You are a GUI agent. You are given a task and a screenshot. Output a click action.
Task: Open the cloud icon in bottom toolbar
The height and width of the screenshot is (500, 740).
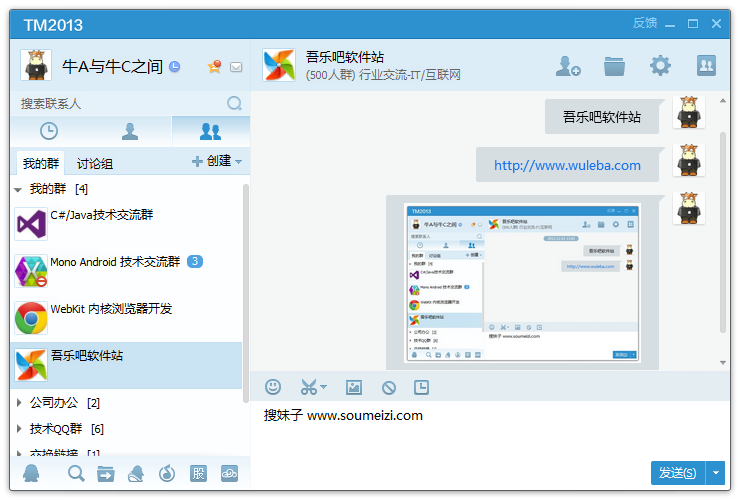point(229,473)
